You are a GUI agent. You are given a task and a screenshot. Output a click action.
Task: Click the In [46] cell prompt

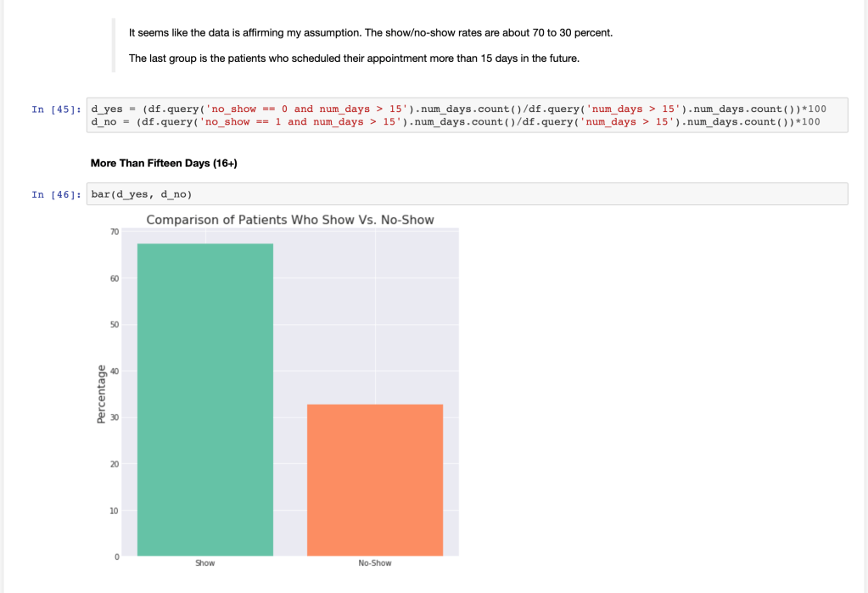point(56,195)
